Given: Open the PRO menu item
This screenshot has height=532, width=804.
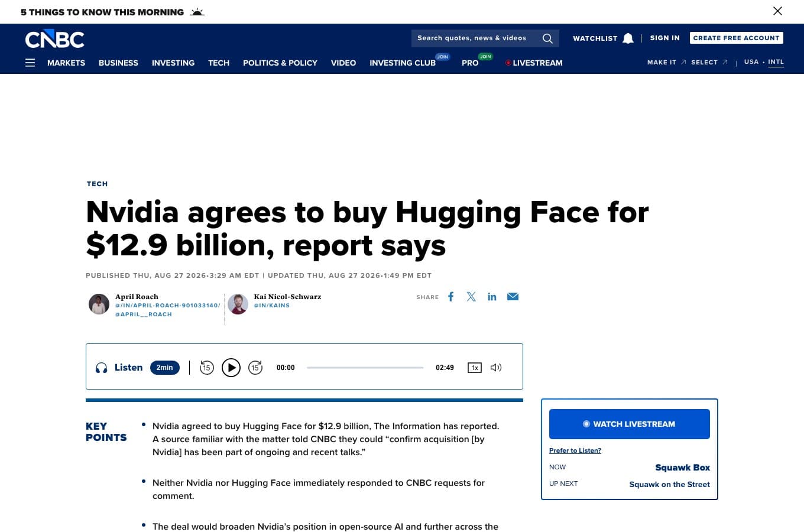Looking at the screenshot, I should 470,63.
